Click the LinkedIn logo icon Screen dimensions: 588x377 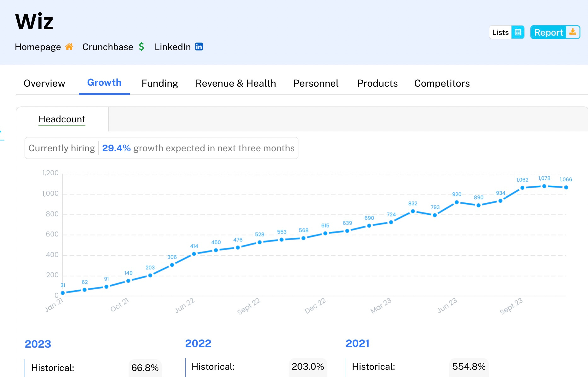pos(199,47)
